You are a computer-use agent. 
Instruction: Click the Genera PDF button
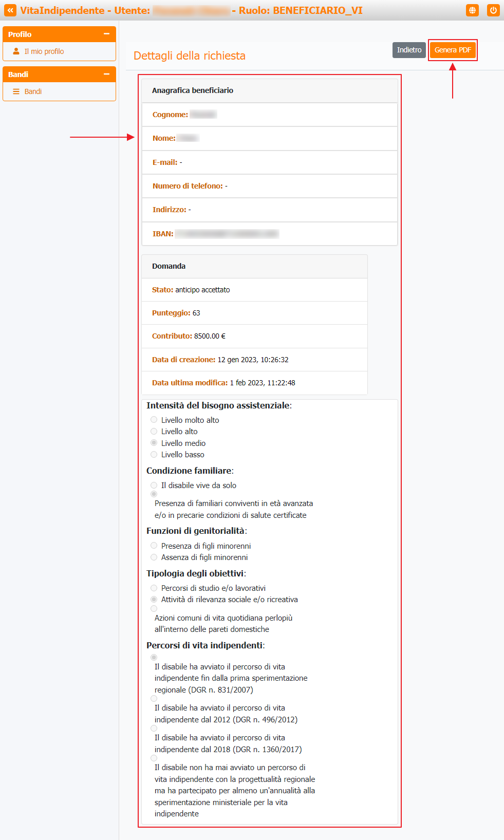[453, 50]
